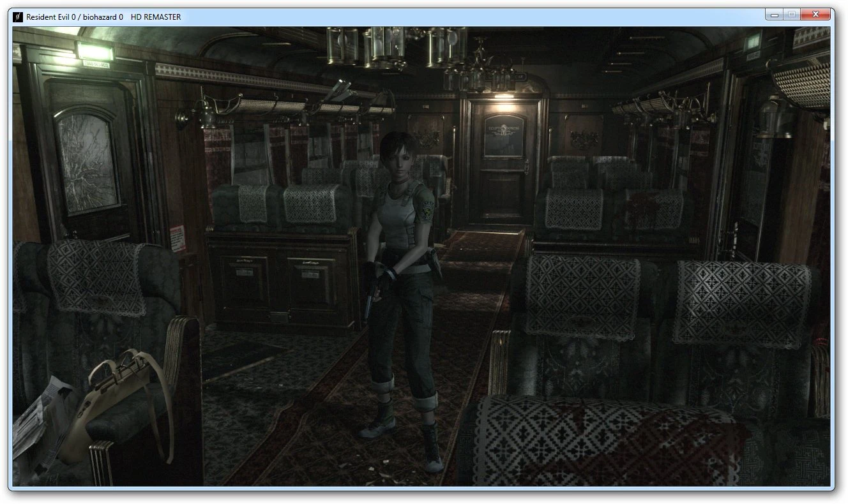Click the Ecliptic Express emblem above the rear door
This screenshot has width=848, height=504.
pos(504,130)
